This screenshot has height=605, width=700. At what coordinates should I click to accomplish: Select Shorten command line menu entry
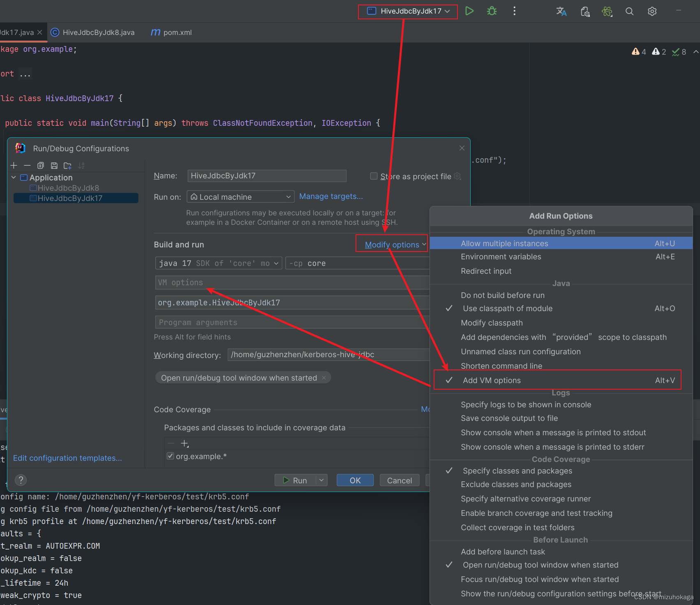point(561,366)
